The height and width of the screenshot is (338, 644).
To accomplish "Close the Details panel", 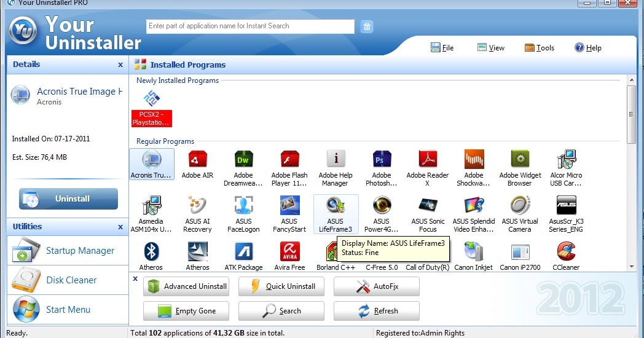I will click(x=120, y=65).
